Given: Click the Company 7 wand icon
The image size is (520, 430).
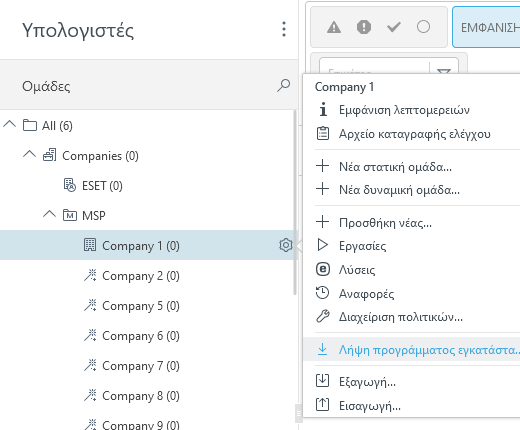Looking at the screenshot, I should (90, 365).
